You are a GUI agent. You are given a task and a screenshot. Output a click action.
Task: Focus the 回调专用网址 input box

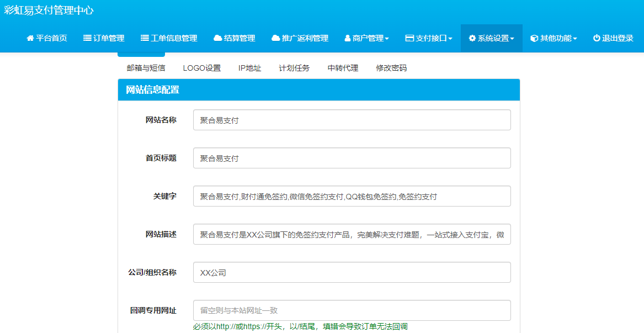[352, 310]
